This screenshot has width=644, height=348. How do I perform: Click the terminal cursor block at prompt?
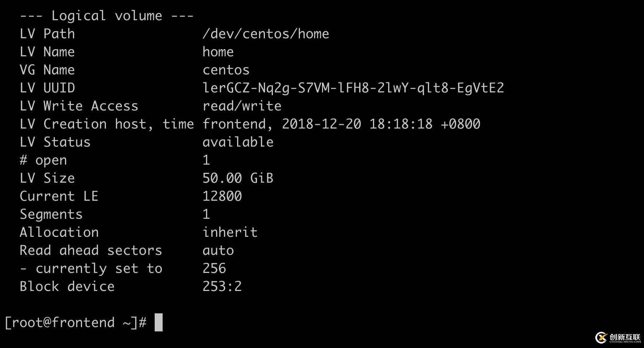click(159, 322)
